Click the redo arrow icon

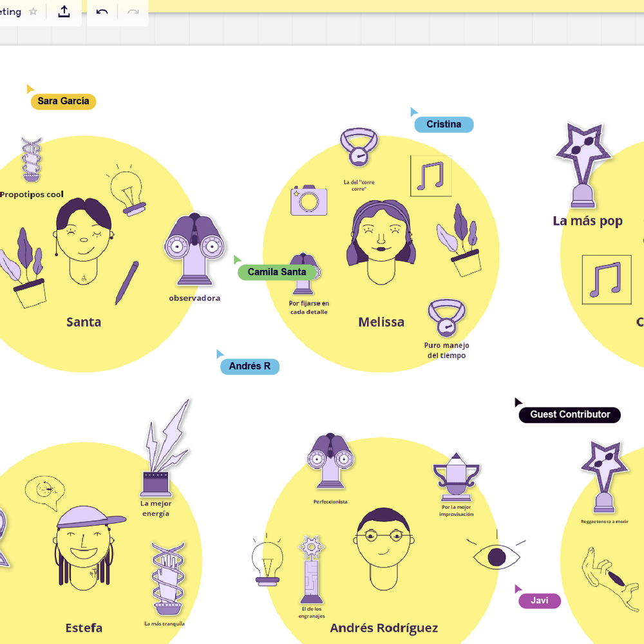[133, 12]
